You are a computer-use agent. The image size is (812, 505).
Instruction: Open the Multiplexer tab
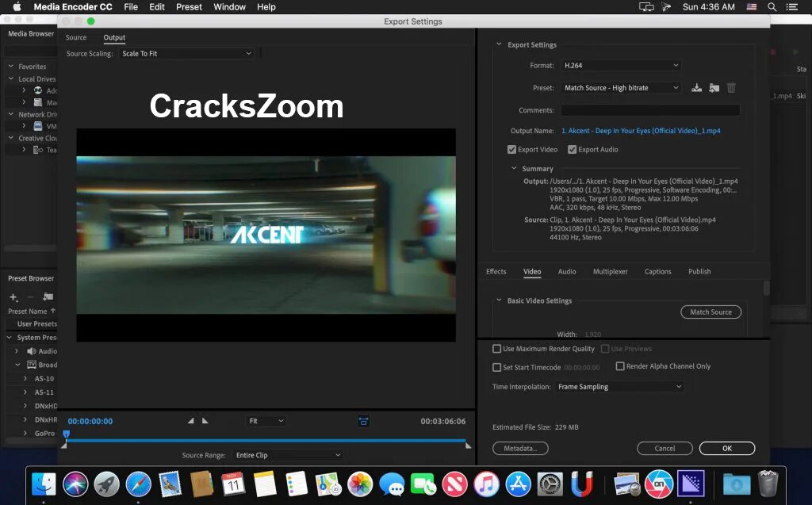tap(610, 271)
